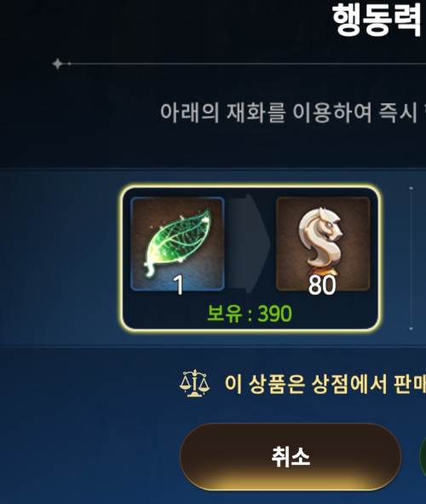
Task: Click the 이 상품은 상점에서 판매 notice
Action: pyautogui.click(x=325, y=384)
